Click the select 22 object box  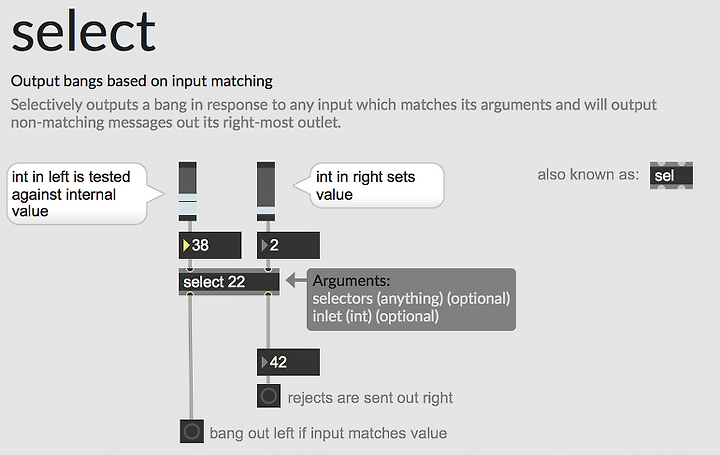(x=229, y=281)
